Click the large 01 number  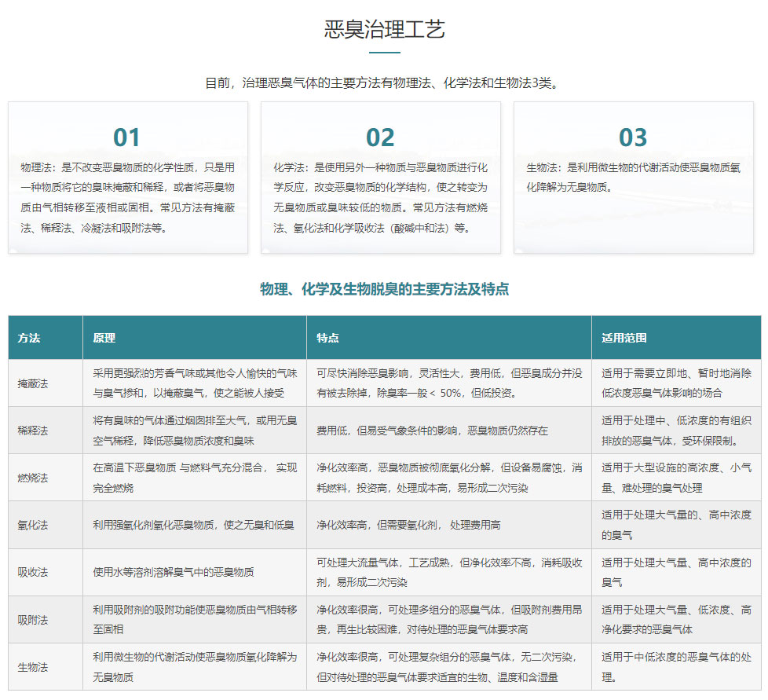pos(127,137)
